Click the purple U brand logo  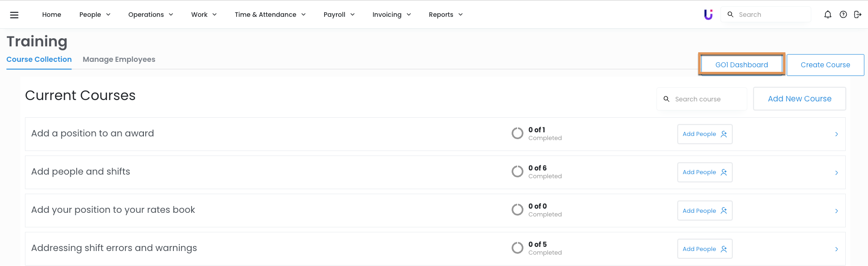[x=708, y=15]
